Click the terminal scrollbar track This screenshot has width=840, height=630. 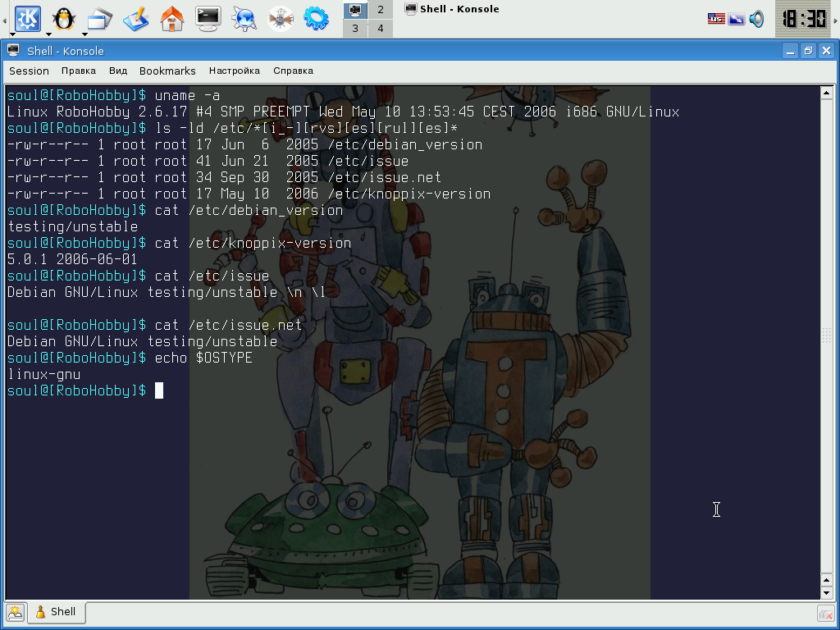826,336
